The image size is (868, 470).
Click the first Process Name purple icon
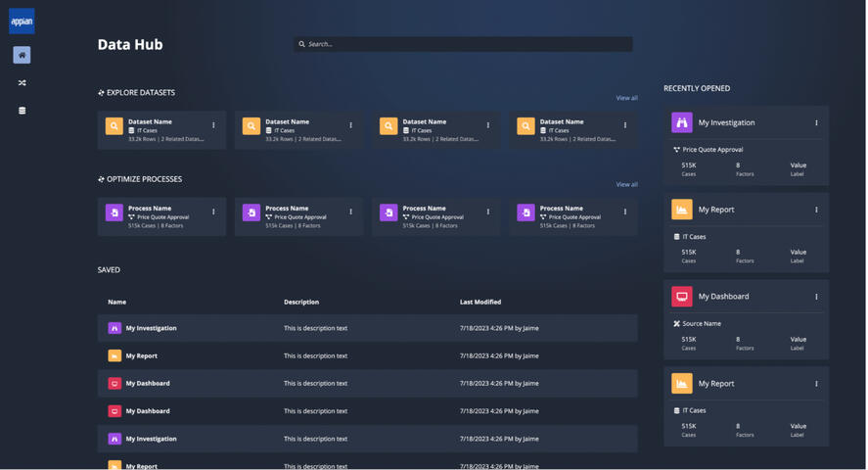114,212
